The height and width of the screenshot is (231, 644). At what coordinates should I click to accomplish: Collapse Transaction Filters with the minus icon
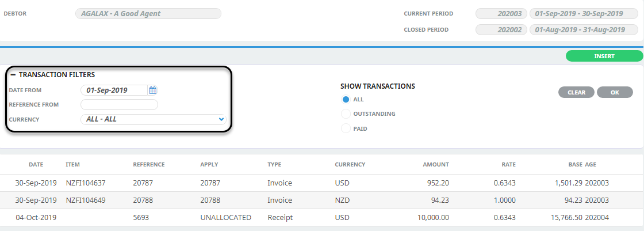pyautogui.click(x=13, y=75)
